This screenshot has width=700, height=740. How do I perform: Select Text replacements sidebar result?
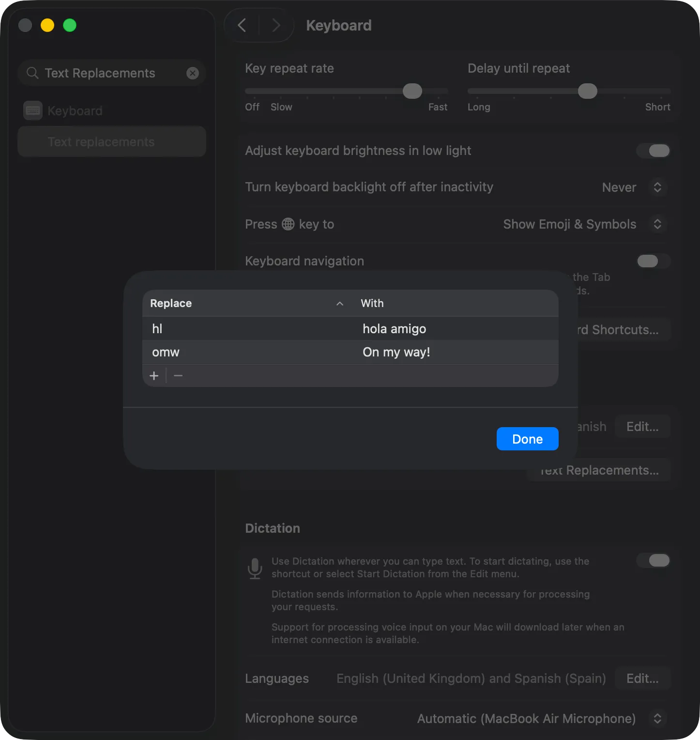112,142
